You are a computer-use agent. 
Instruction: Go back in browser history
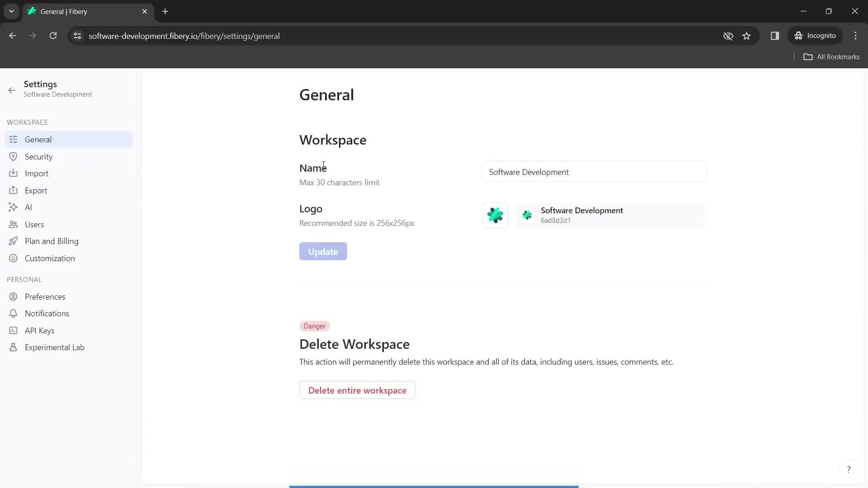[x=13, y=36]
